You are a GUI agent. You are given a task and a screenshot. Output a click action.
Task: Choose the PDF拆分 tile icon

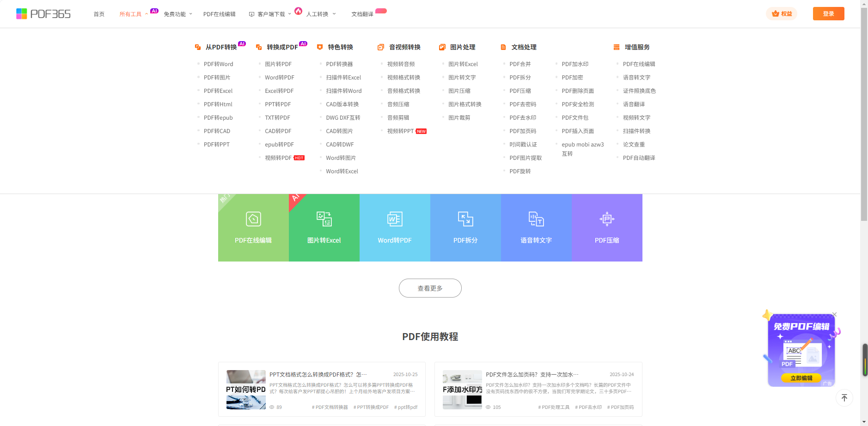coord(465,219)
